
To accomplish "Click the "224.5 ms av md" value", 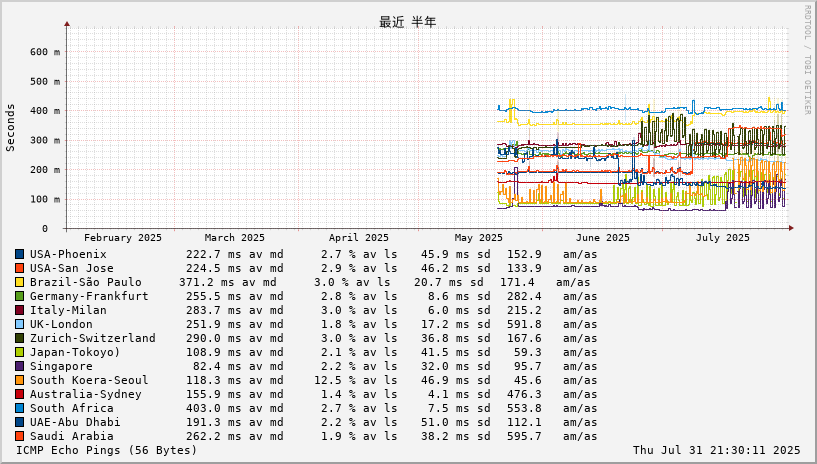I will [x=235, y=268].
